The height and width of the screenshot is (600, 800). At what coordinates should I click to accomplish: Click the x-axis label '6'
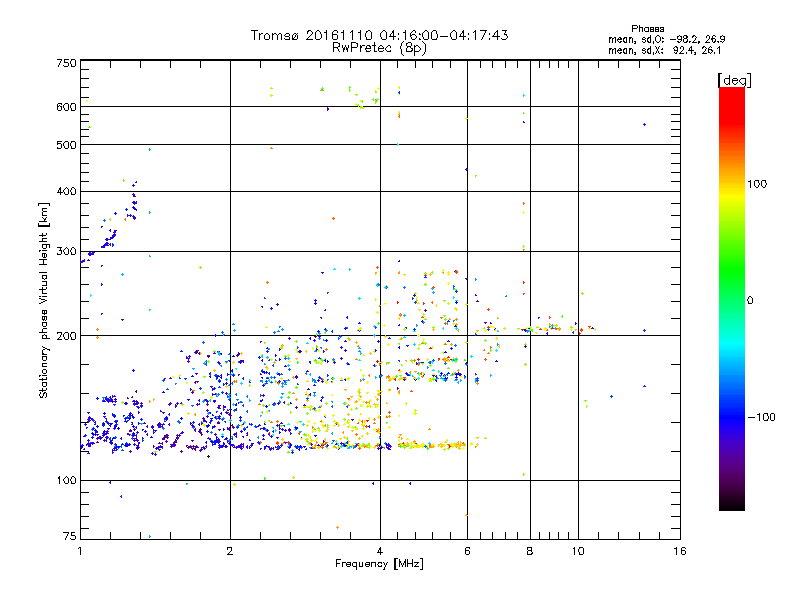[467, 551]
